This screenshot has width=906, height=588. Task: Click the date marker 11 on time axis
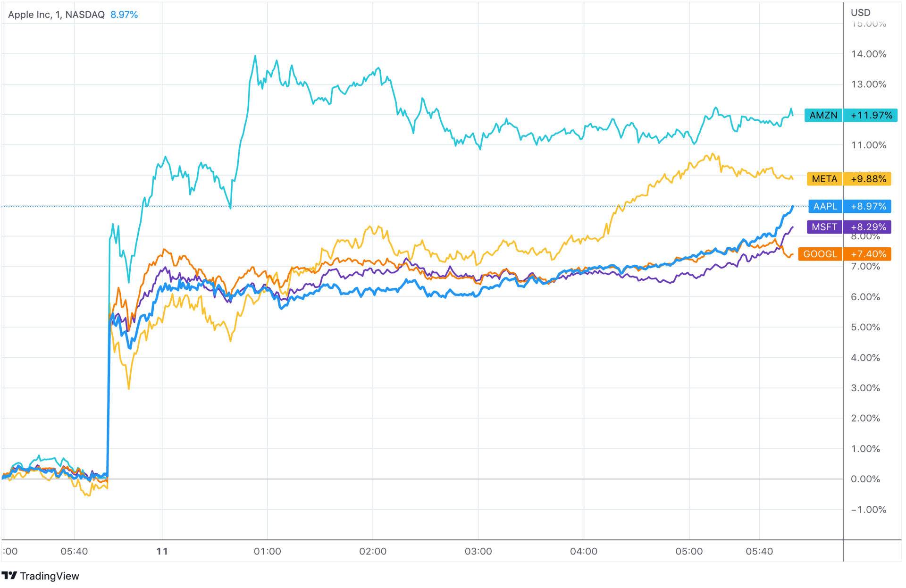(x=162, y=551)
